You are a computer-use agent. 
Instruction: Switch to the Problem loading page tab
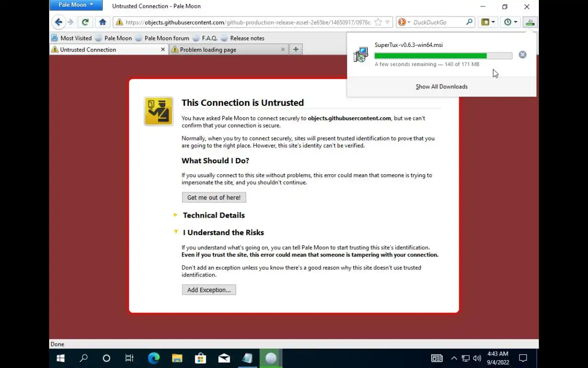click(229, 50)
